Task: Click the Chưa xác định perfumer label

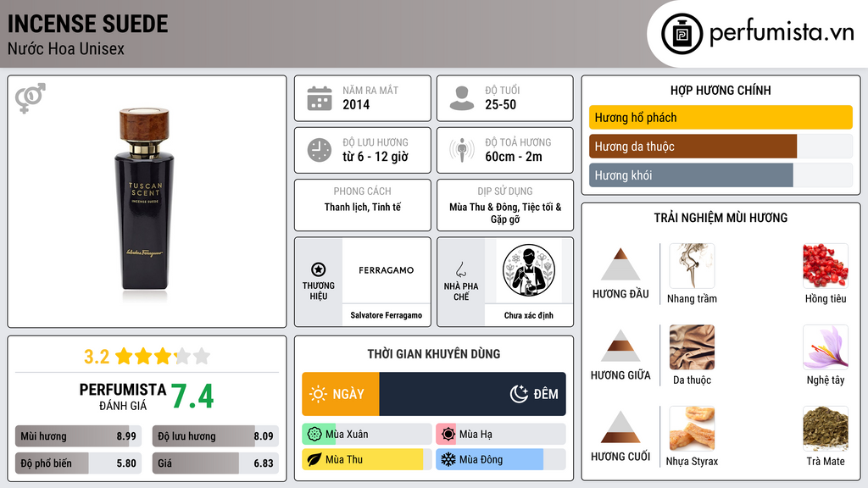Action: [529, 315]
